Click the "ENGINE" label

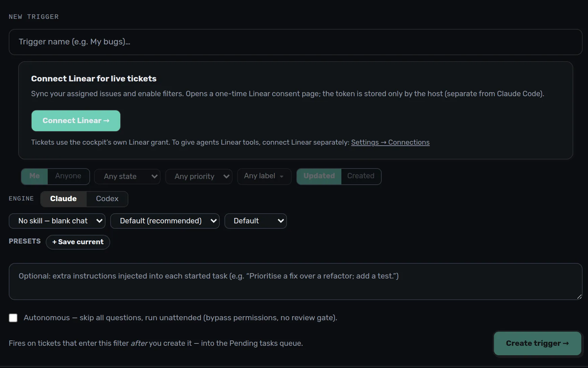(21, 198)
